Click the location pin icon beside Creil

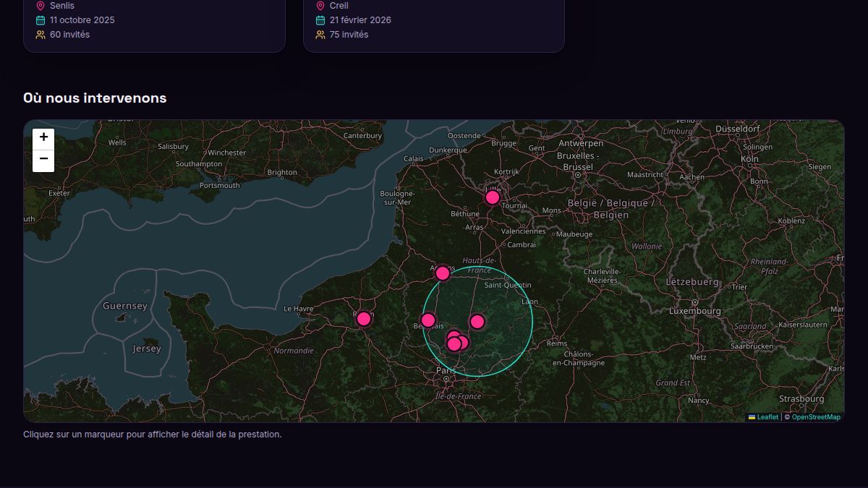point(320,6)
